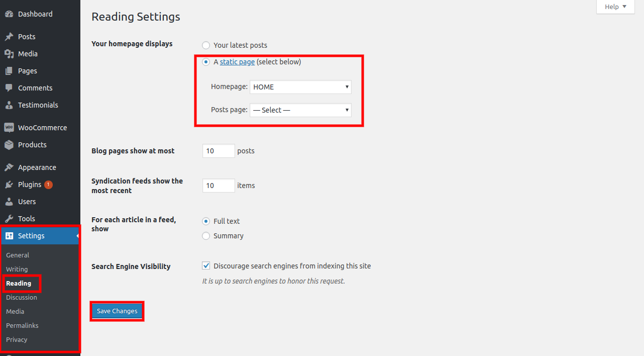The image size is (644, 356).
Task: Follow the 'static page' link
Action: tap(237, 62)
